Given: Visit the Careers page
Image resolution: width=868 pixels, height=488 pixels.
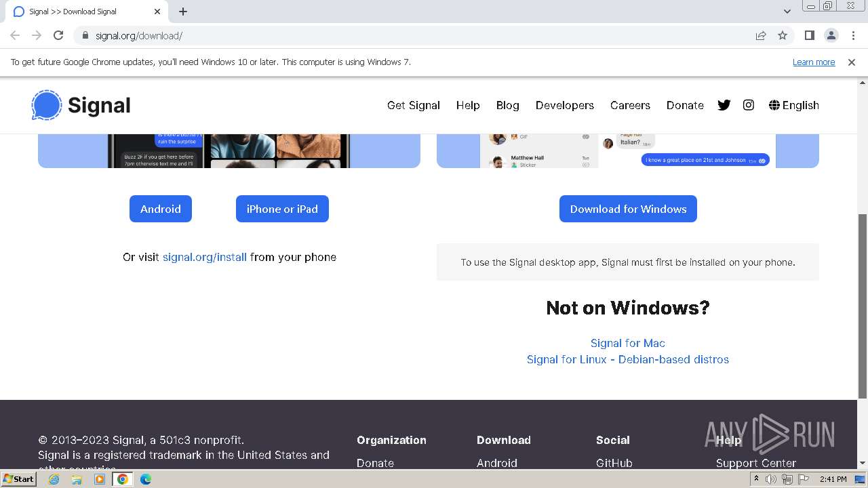Looking at the screenshot, I should click(630, 105).
